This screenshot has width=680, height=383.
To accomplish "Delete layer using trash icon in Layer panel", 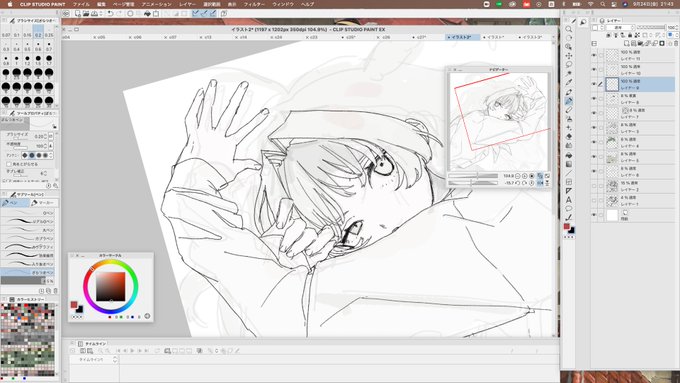I will pyautogui.click(x=676, y=43).
